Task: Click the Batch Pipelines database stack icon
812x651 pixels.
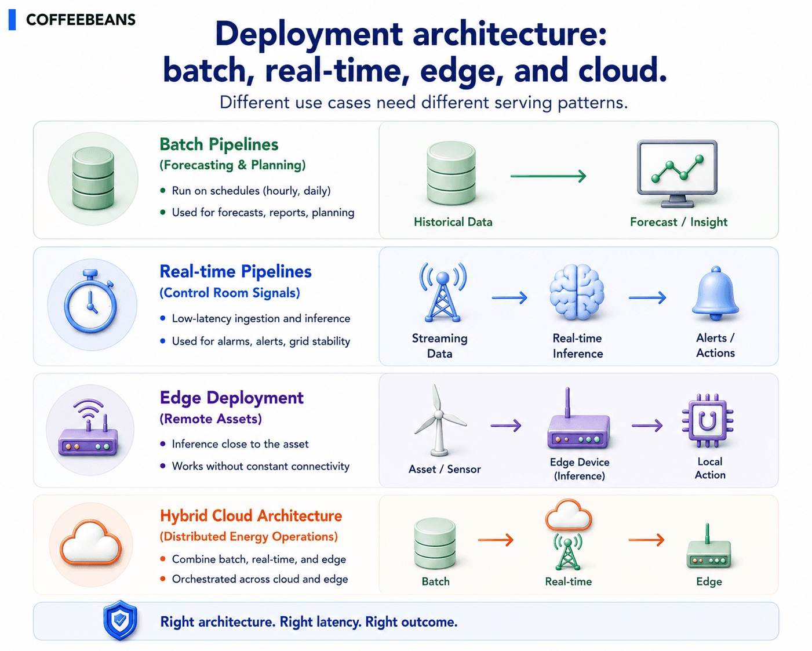Action: point(93,178)
